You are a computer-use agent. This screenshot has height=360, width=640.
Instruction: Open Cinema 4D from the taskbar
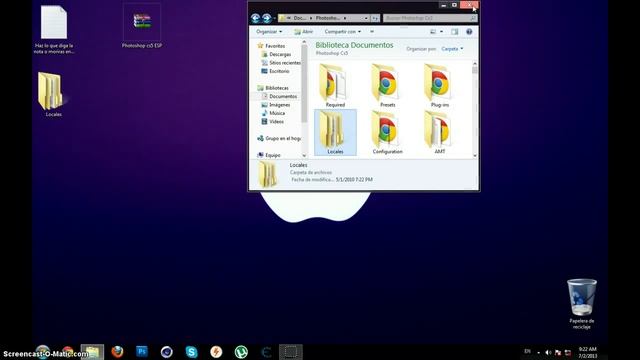[167, 352]
